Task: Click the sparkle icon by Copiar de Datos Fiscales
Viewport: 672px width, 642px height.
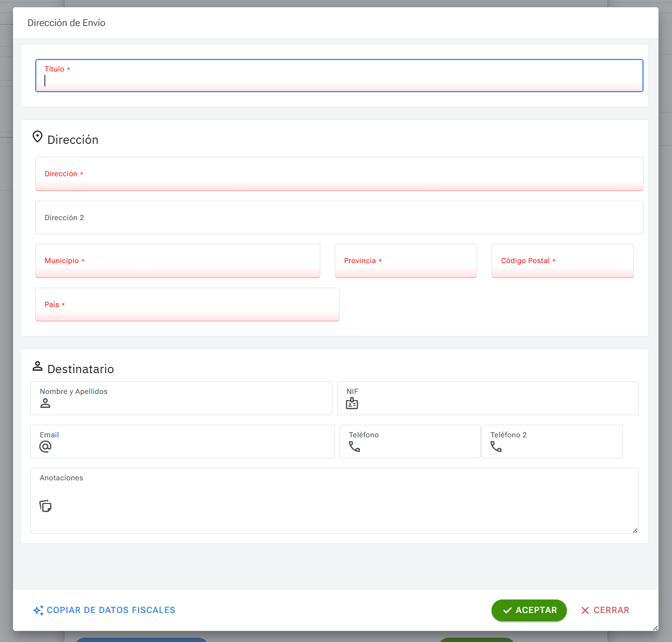Action: [38, 610]
